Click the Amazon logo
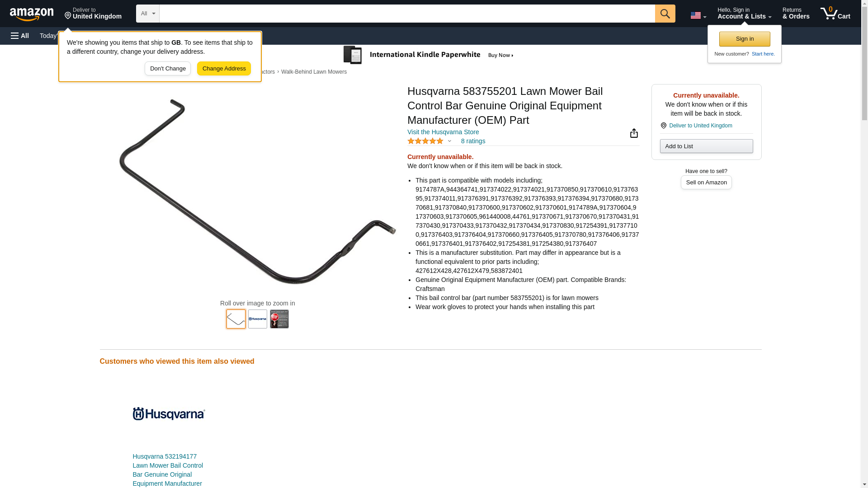The width and height of the screenshot is (868, 488). (x=32, y=14)
